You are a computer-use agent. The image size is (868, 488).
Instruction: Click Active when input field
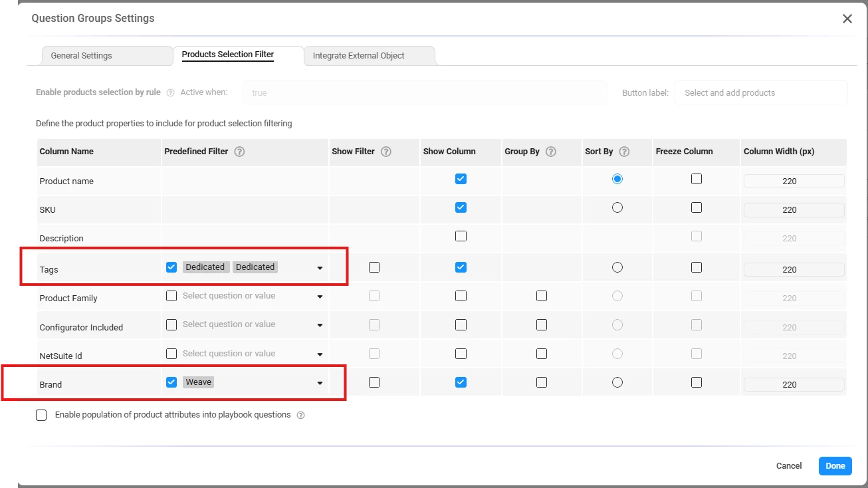coord(425,93)
